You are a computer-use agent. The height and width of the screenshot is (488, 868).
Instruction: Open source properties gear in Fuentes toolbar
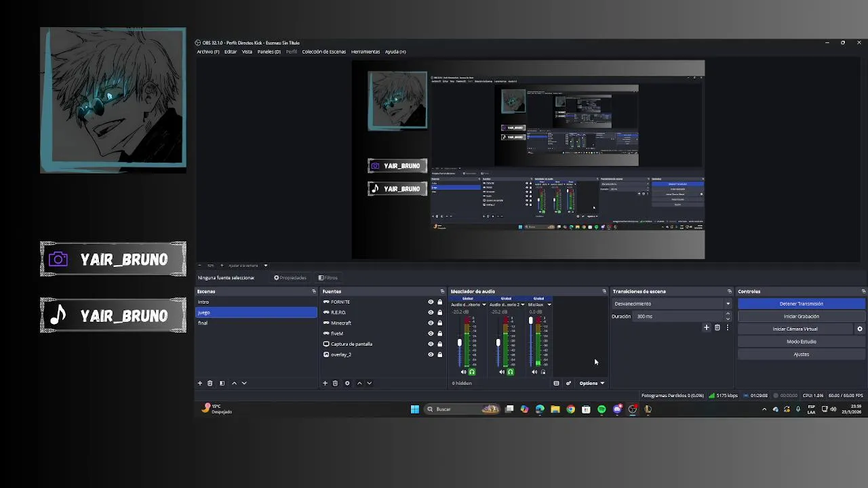click(x=347, y=383)
